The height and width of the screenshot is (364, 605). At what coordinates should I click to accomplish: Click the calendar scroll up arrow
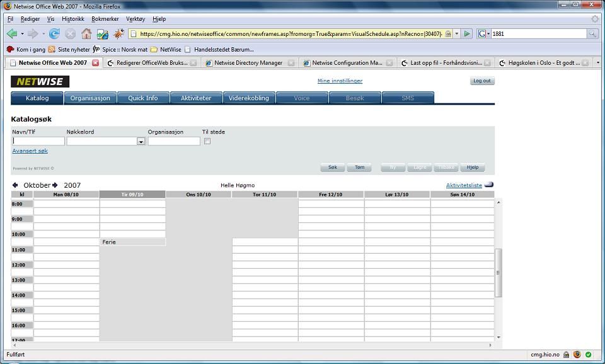(x=498, y=202)
